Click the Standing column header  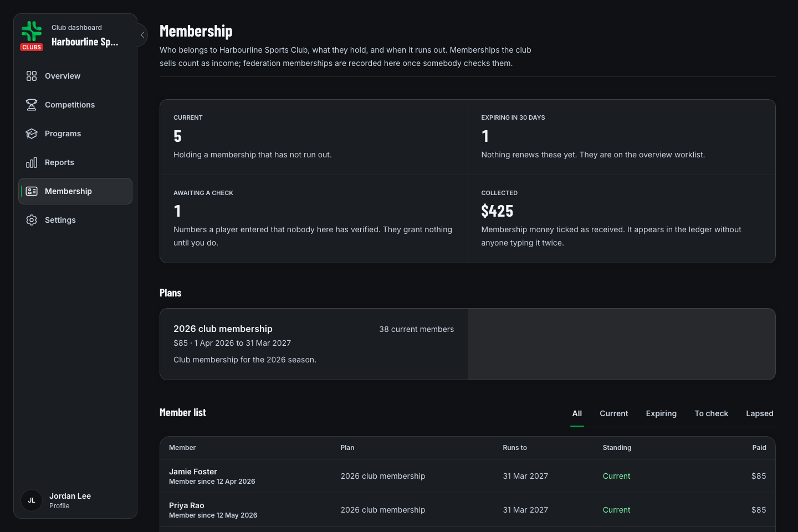coord(617,448)
